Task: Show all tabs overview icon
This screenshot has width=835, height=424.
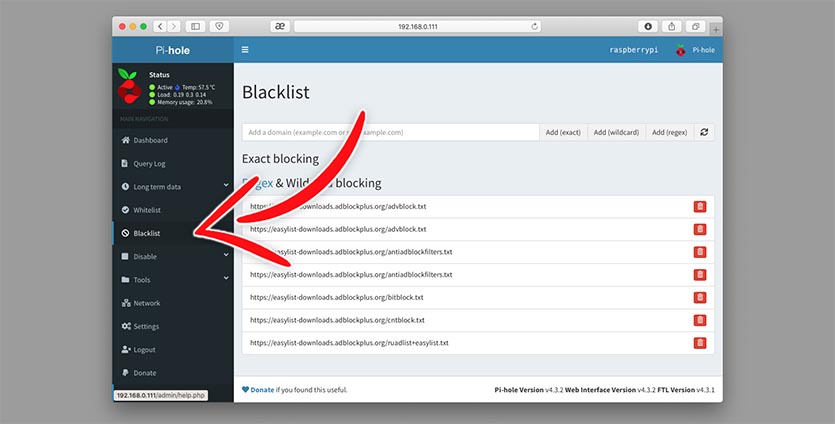Action: (695, 26)
